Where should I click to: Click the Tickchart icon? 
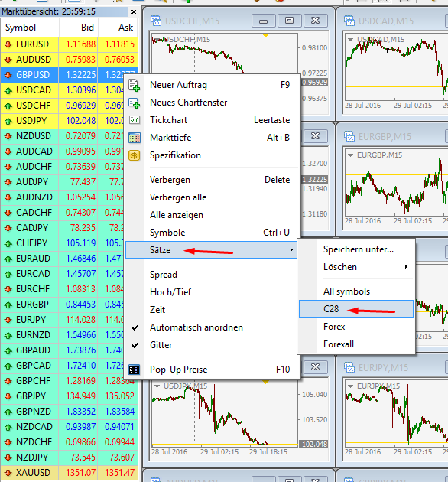click(x=135, y=120)
